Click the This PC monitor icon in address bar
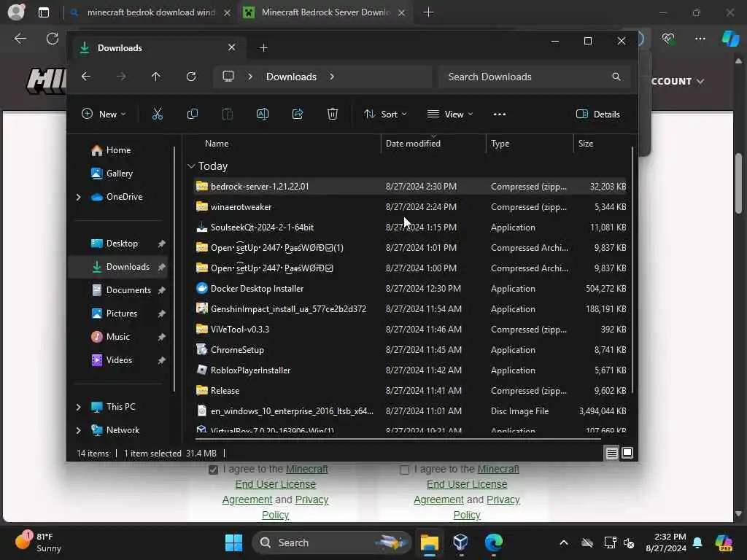The height and width of the screenshot is (560, 747). click(x=228, y=77)
